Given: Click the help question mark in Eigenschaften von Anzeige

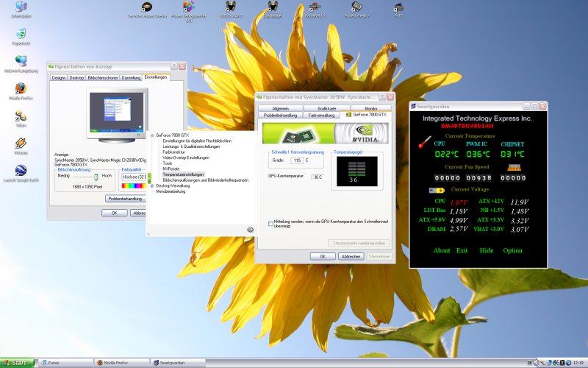Looking at the screenshot, I should [174, 66].
